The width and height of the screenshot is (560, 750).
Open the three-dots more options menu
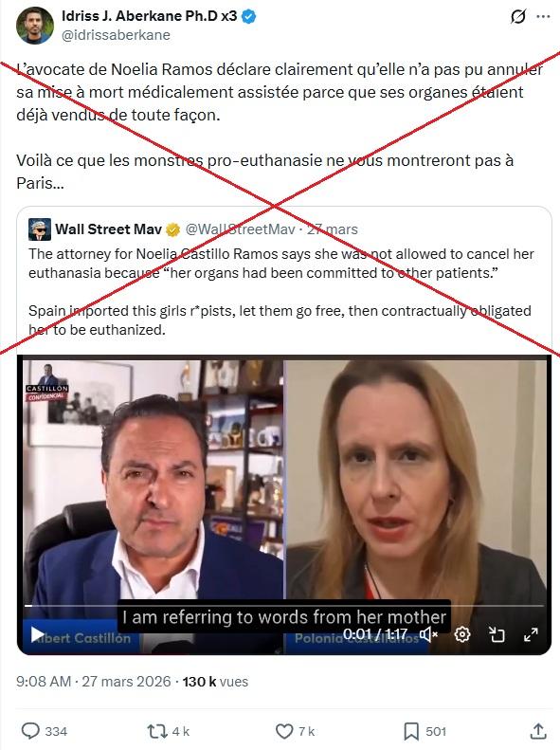tap(543, 17)
